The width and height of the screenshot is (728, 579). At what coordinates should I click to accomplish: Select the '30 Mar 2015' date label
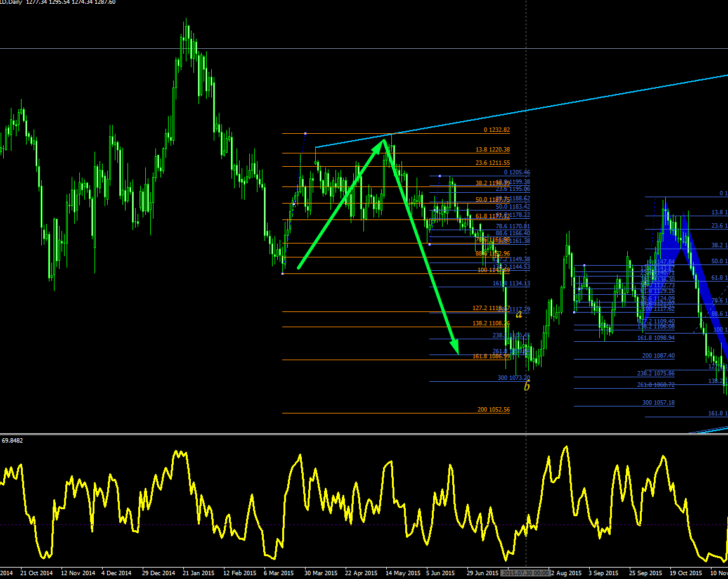tap(321, 573)
